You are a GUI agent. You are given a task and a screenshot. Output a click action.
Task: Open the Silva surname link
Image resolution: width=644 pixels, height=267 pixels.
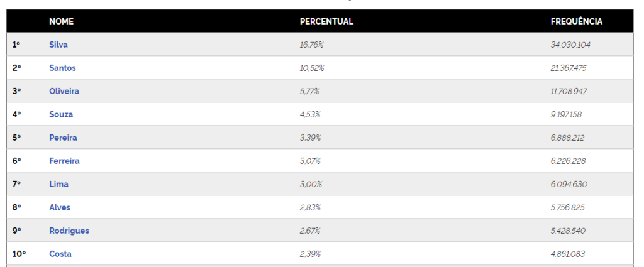[x=58, y=45]
